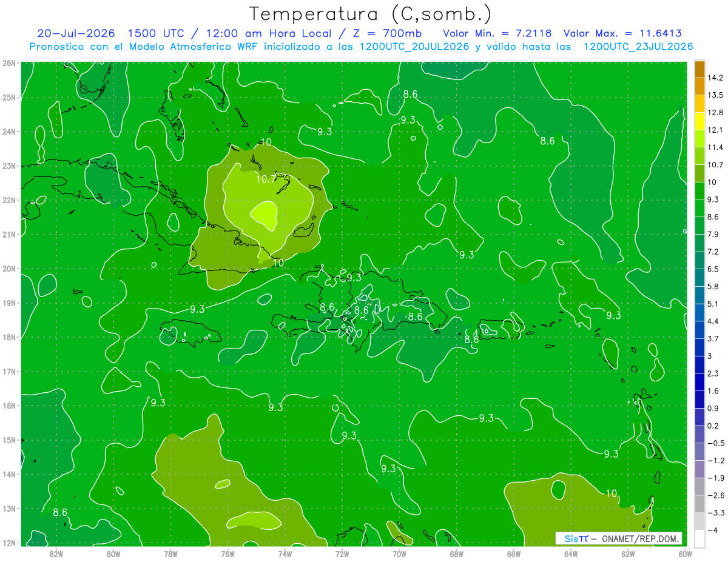This screenshot has height=562, width=728.
Task: Click the colorbar label -4
Action: [x=712, y=530]
